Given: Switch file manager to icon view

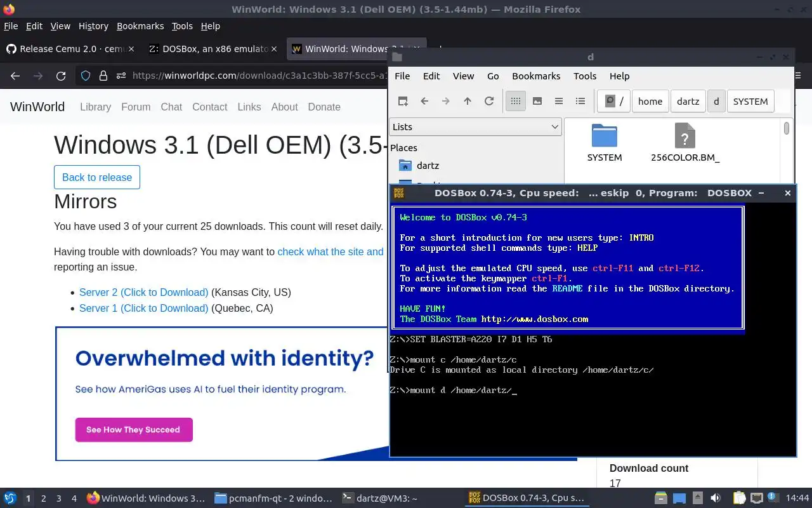Looking at the screenshot, I should 516,101.
